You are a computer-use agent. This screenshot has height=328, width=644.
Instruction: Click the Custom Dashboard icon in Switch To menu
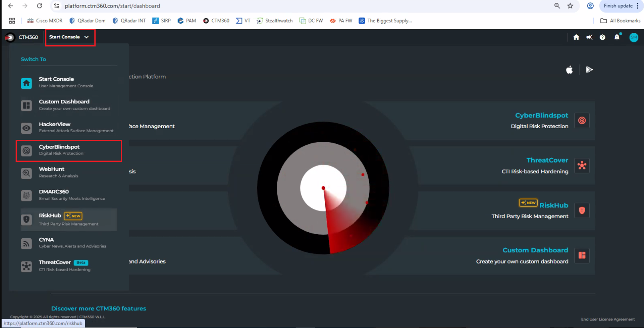point(26,106)
